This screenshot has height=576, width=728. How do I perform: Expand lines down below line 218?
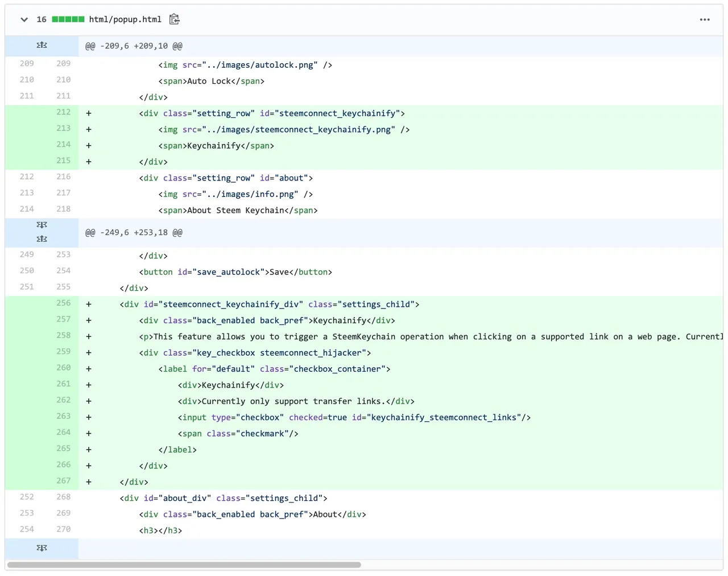tap(42, 225)
